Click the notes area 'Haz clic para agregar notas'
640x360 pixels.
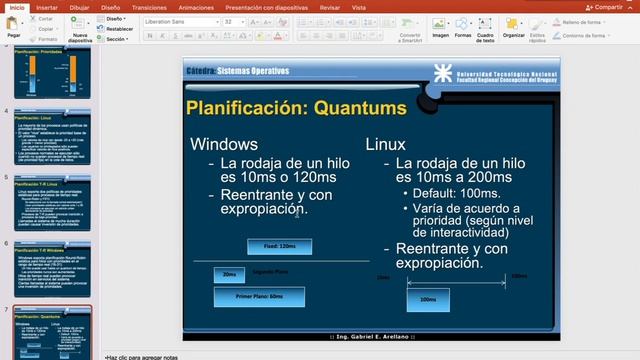click(141, 357)
